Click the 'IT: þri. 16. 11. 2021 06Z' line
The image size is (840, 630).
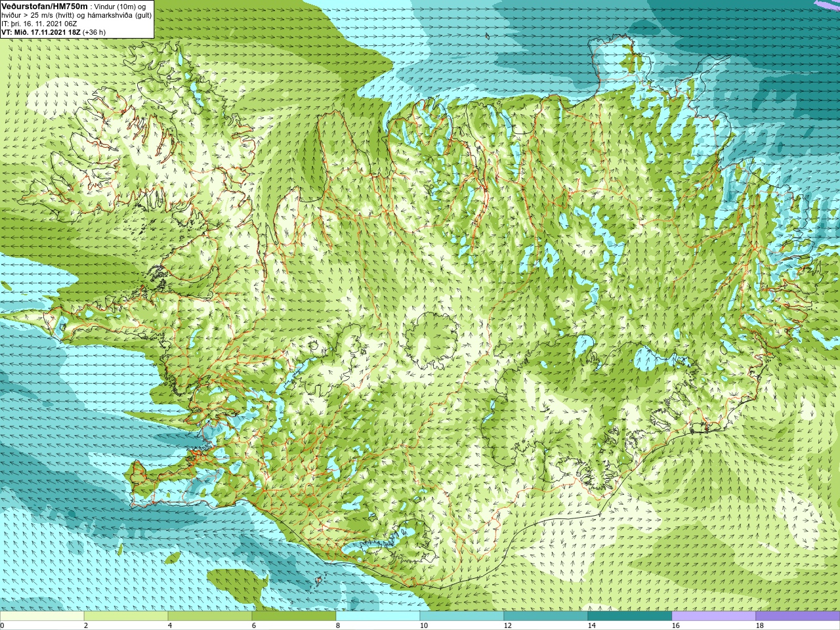tap(39, 24)
